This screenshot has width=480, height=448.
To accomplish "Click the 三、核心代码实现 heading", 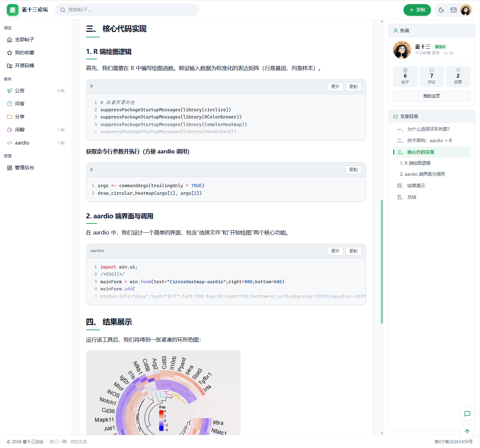I will (116, 29).
